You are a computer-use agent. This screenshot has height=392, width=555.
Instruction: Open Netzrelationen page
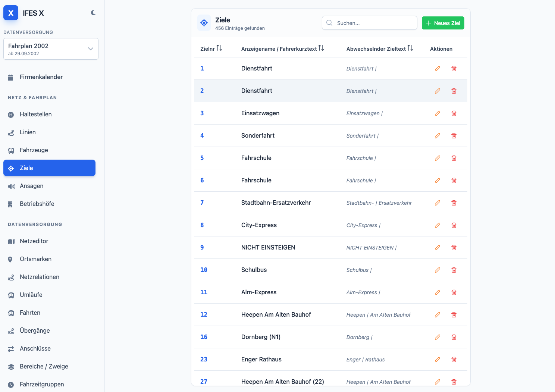tap(49, 277)
